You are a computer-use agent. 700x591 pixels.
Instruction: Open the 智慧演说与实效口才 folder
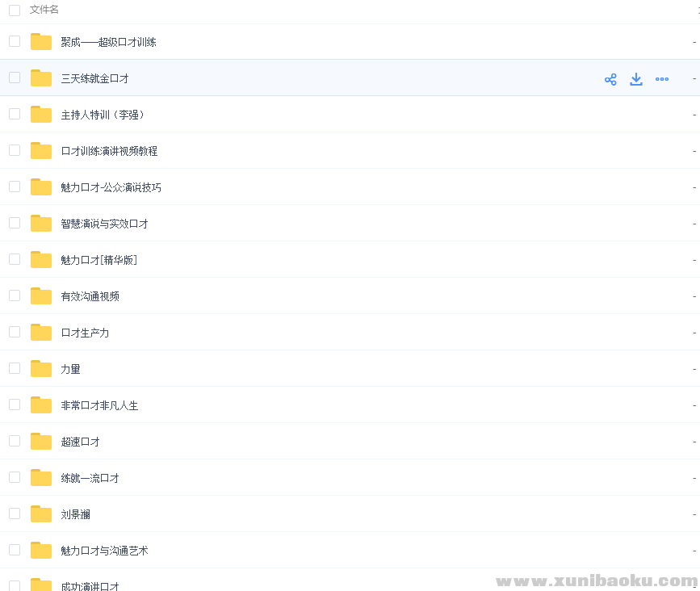103,224
